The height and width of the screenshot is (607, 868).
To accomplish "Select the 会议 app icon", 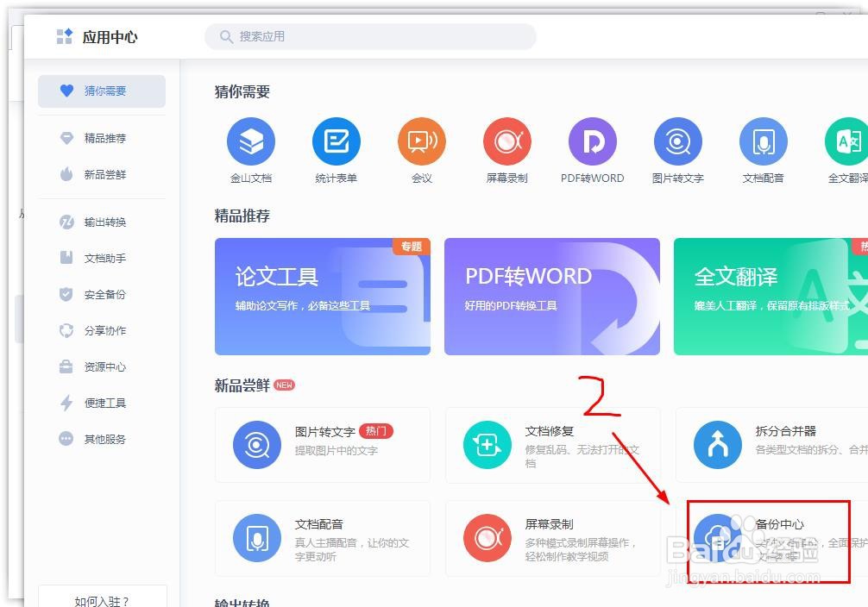I will (x=422, y=142).
